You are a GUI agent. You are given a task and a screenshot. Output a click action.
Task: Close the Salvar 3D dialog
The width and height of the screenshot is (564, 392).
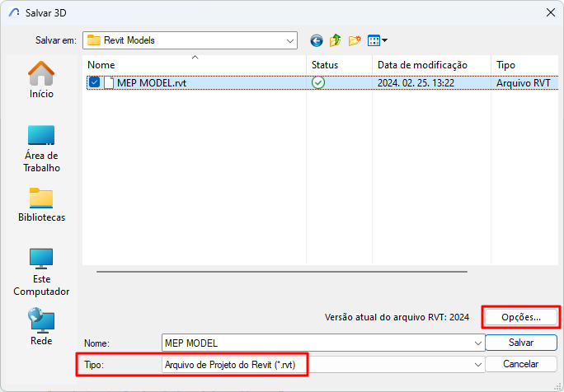(x=550, y=12)
